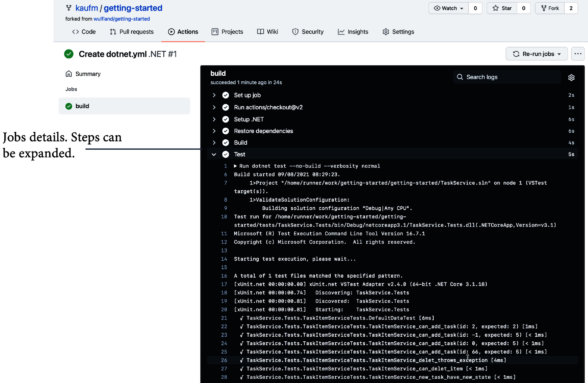Click the success check icon for Set up job
The width and height of the screenshot is (588, 383).
[x=225, y=95]
